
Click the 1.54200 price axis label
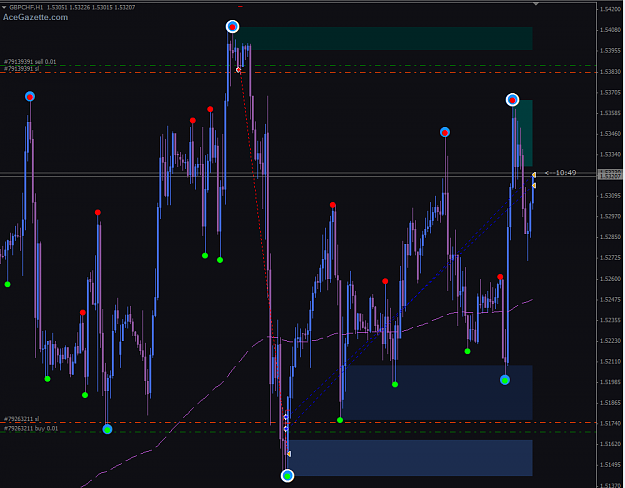[x=610, y=9]
